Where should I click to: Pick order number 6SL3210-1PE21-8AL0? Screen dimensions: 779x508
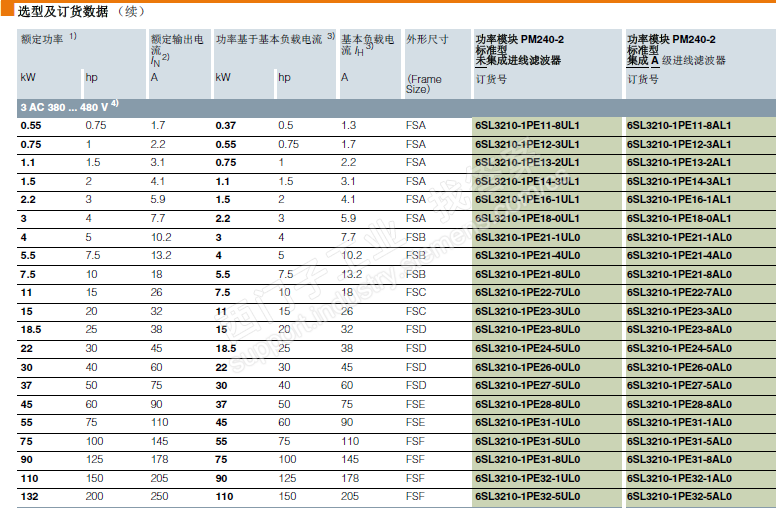click(679, 275)
